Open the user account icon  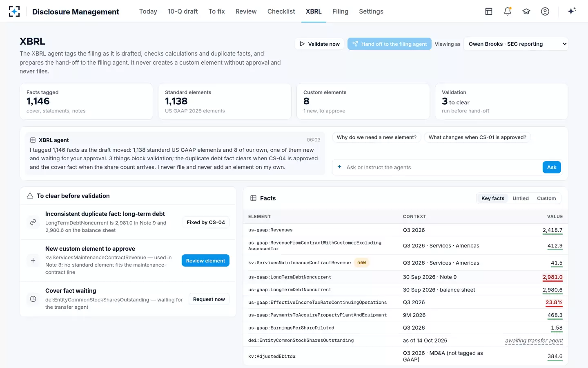[545, 11]
